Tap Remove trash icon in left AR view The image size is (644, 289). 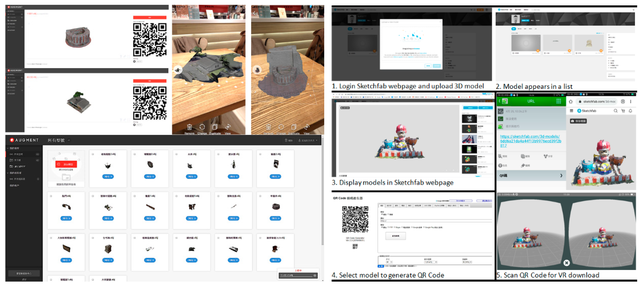point(189,127)
